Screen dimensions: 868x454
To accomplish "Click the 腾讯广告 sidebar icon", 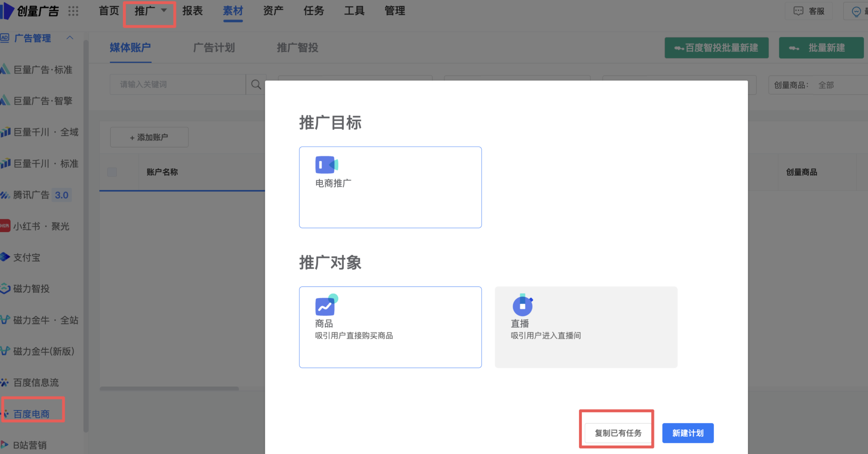I will tap(5, 195).
